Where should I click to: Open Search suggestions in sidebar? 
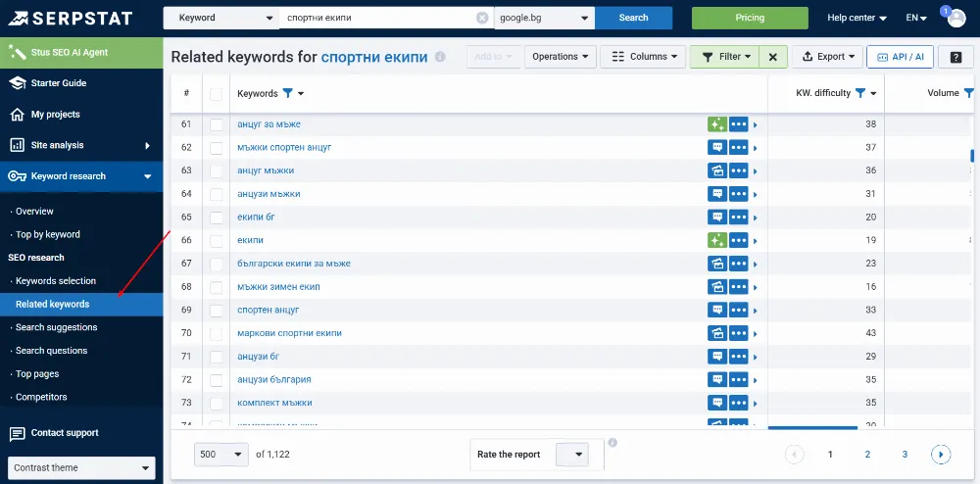tap(56, 327)
